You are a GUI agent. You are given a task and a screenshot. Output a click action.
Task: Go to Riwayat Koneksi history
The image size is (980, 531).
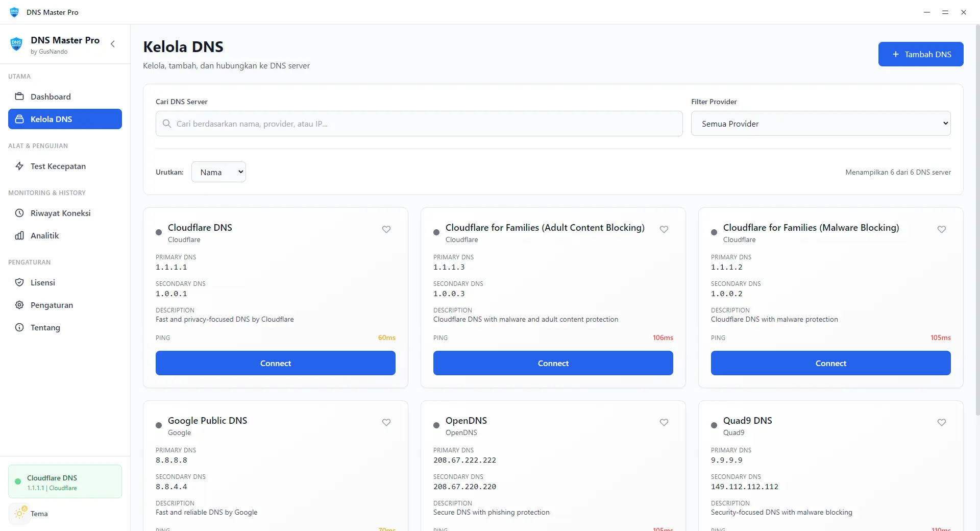click(65, 213)
